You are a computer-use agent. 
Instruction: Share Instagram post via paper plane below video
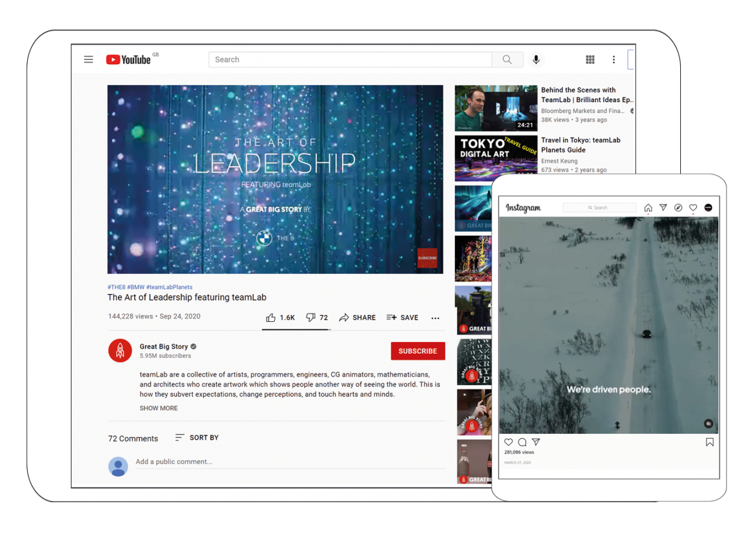click(536, 442)
